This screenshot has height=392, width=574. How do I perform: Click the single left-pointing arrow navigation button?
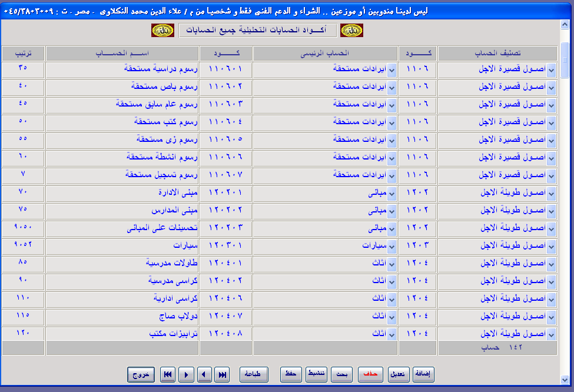204,374
